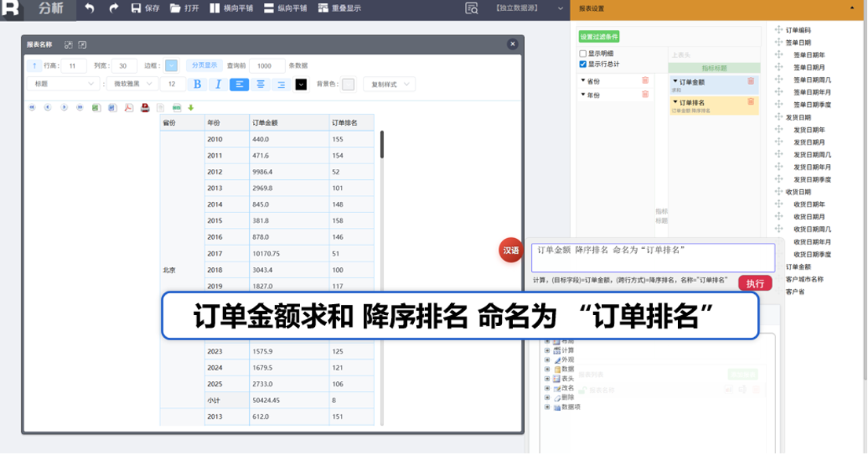Expand the 表头 tree node

[547, 379]
